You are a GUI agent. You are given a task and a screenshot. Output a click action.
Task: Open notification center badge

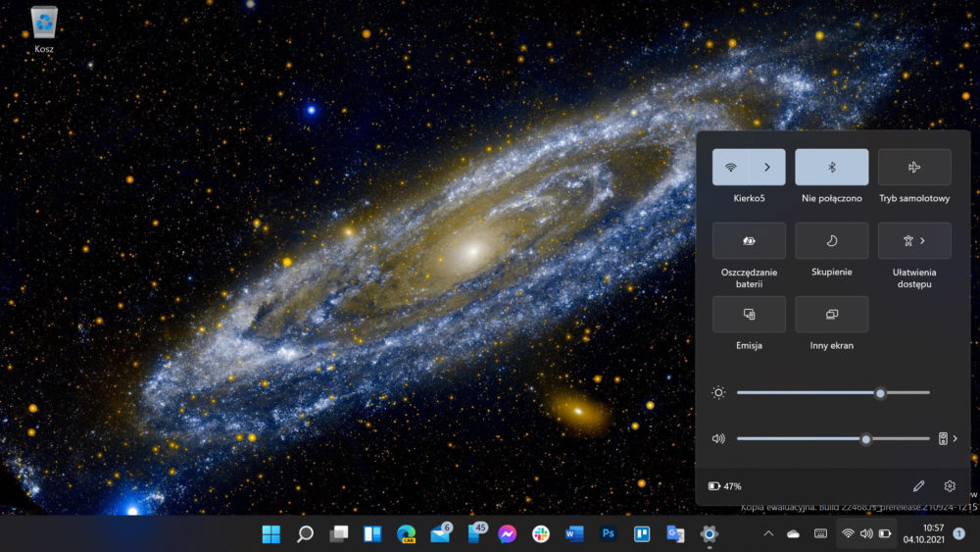[958, 534]
